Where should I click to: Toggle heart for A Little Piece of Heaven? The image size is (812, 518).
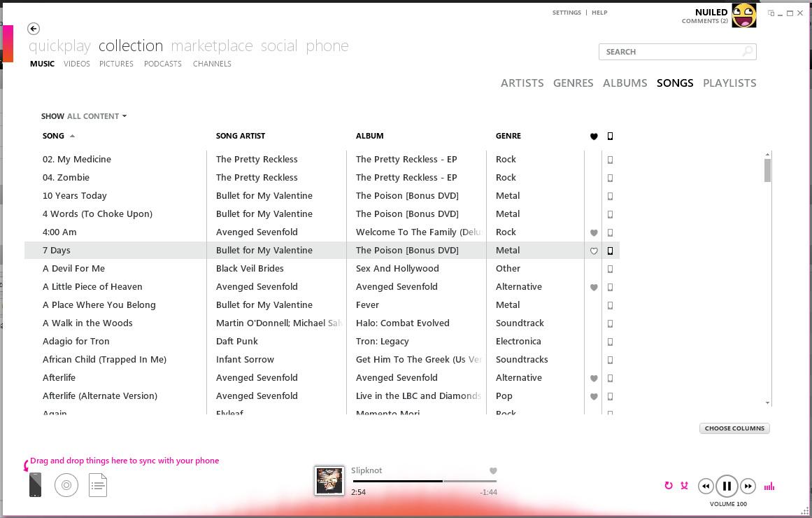594,287
